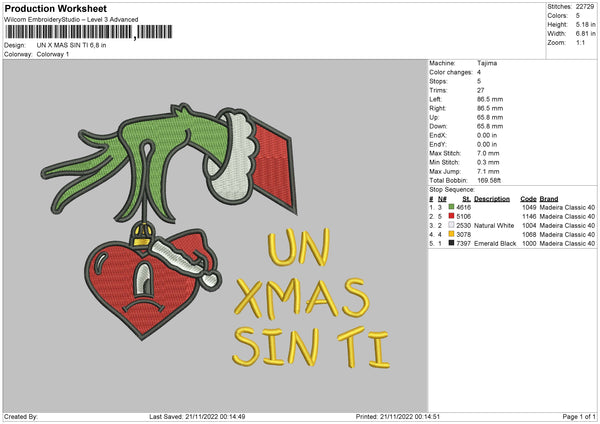Viewport: 600px width, 424px height.
Task: Select the min stitch value 0.3 mm
Action: point(488,162)
